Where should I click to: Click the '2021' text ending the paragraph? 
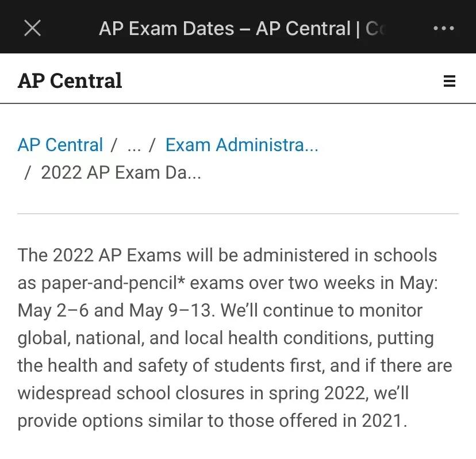382,421
